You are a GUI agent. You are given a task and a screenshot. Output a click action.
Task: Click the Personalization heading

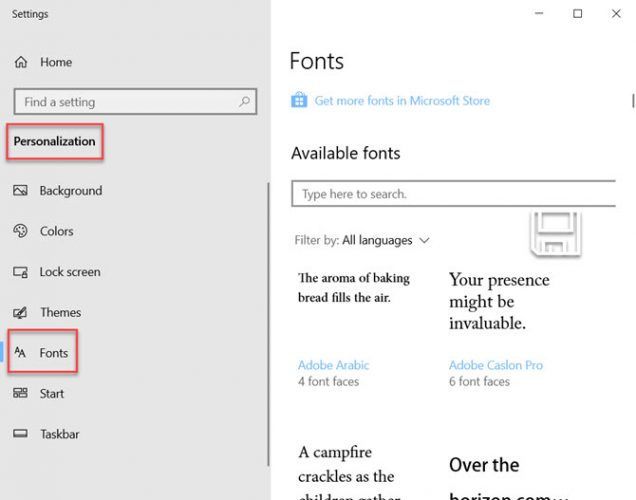pos(54,141)
